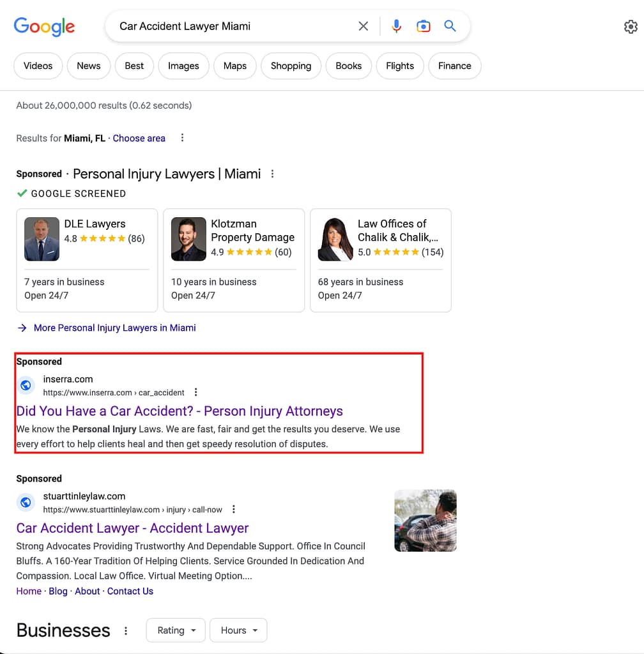Click the inserra.com site name
The width and height of the screenshot is (644, 654).
[68, 379]
